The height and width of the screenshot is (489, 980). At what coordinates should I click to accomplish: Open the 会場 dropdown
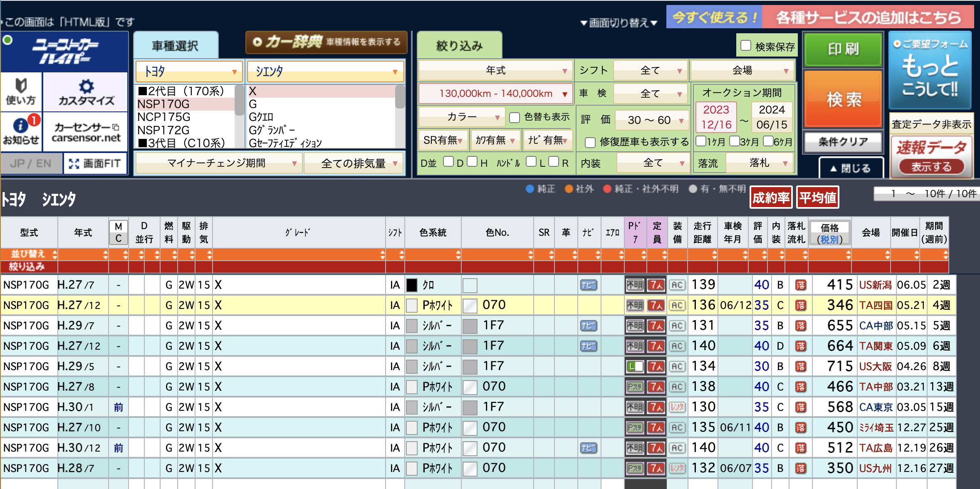coord(742,71)
